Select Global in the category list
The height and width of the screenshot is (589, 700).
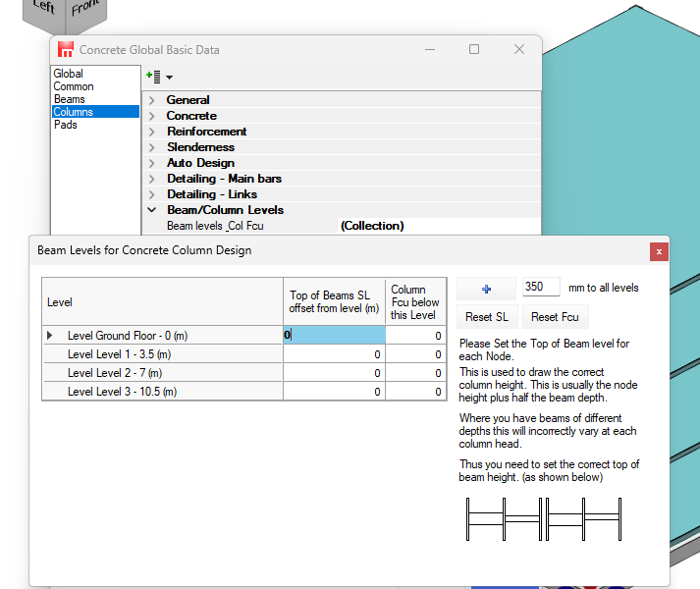(x=95, y=74)
